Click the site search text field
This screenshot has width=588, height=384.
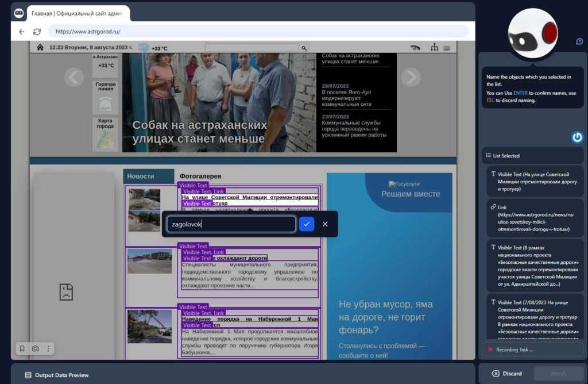(x=252, y=48)
